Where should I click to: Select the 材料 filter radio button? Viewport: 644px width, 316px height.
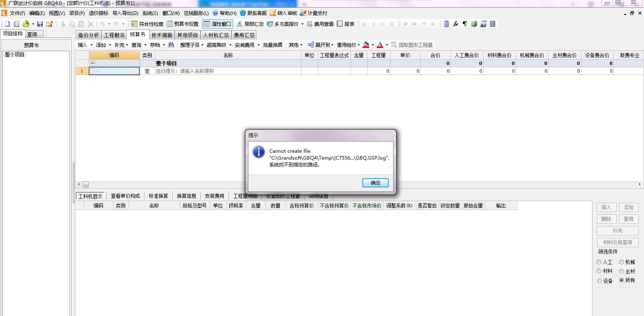coord(599,271)
